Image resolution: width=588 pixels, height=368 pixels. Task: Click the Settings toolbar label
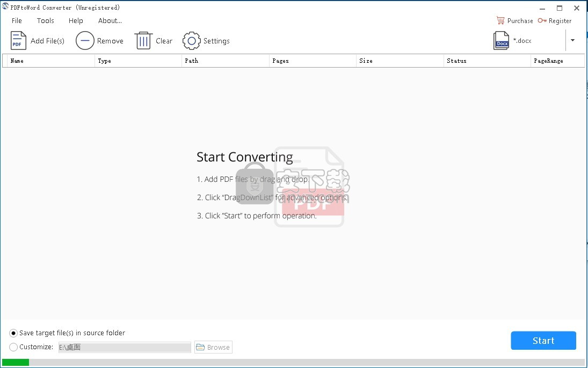click(216, 41)
